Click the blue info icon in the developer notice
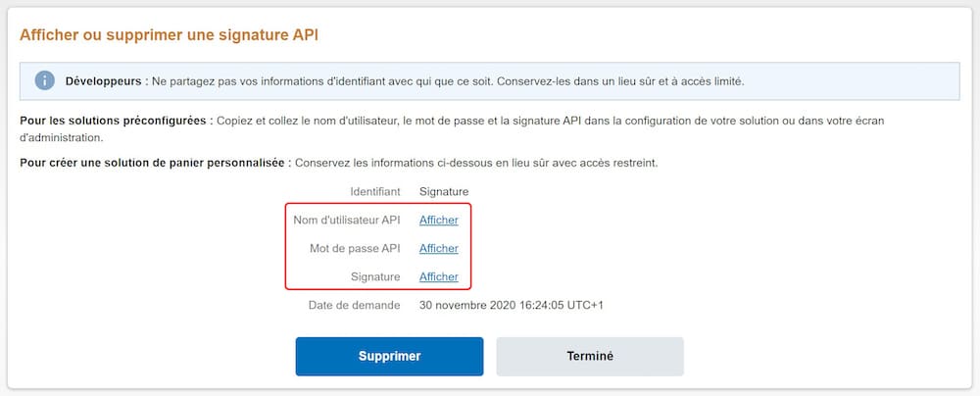 pos(44,80)
